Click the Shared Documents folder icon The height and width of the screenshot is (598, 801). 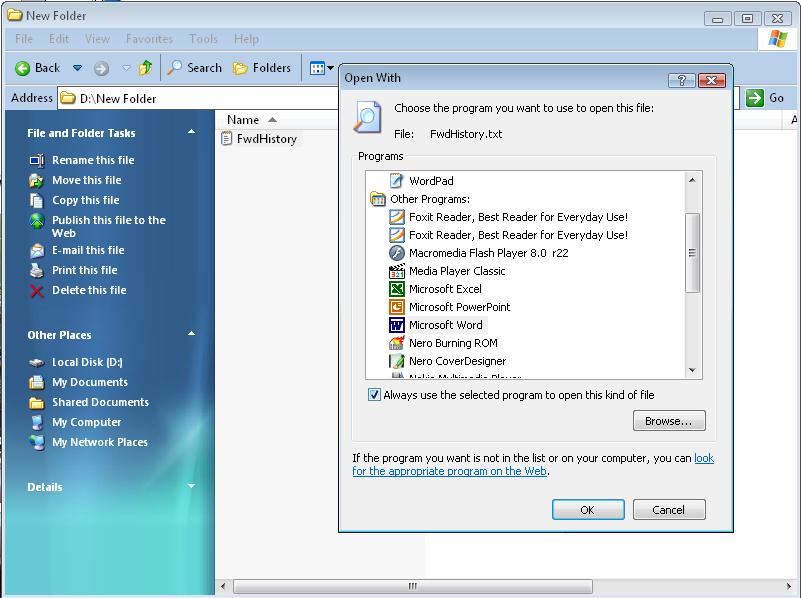37,402
